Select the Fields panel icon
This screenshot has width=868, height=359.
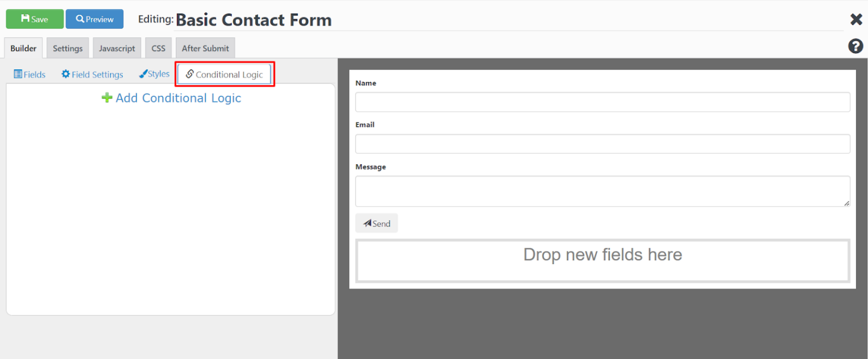click(18, 74)
